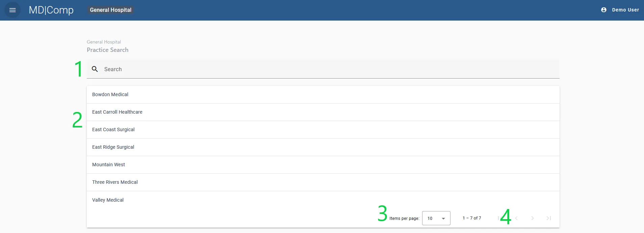Click the search magnifier icon

pyautogui.click(x=95, y=69)
